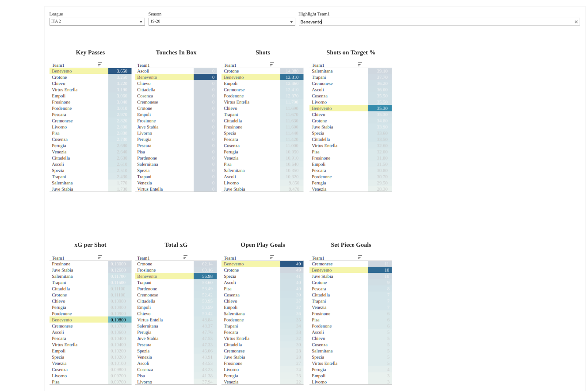
Task: Sort the xG per Shot table
Action: pyautogui.click(x=100, y=257)
